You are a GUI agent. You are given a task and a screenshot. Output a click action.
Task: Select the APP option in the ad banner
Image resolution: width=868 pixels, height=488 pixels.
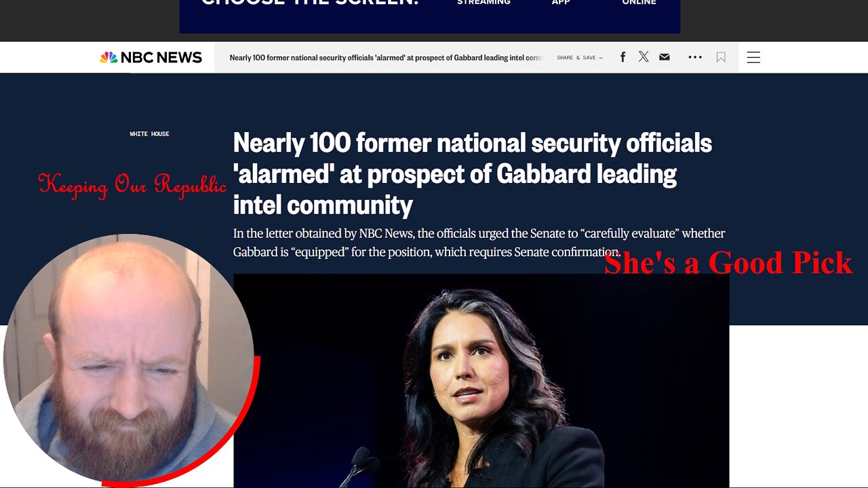pos(561,3)
